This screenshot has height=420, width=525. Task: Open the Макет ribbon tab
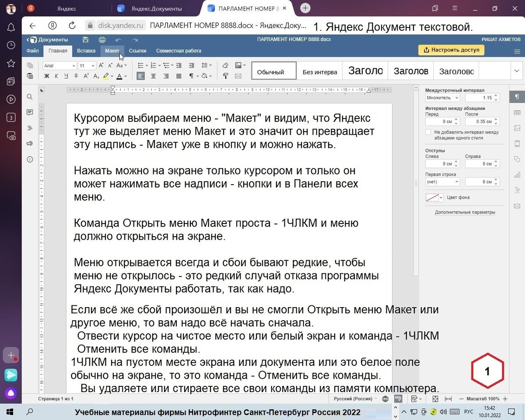click(x=112, y=51)
